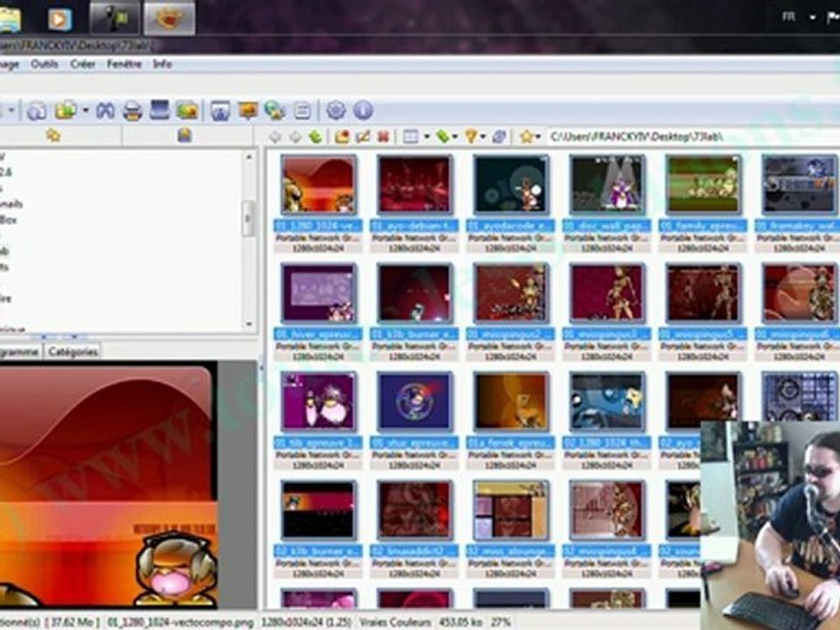Open the Options gear icon
This screenshot has height=630, width=840.
click(x=336, y=110)
